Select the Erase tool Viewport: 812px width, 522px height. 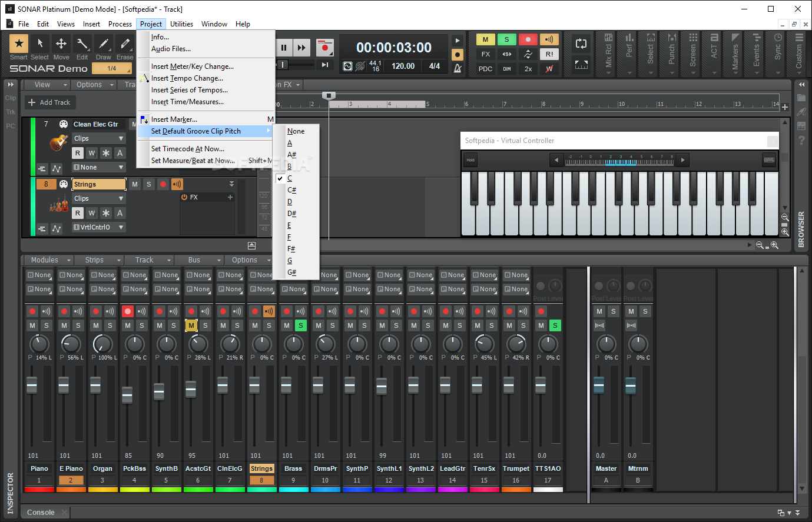[x=125, y=44]
